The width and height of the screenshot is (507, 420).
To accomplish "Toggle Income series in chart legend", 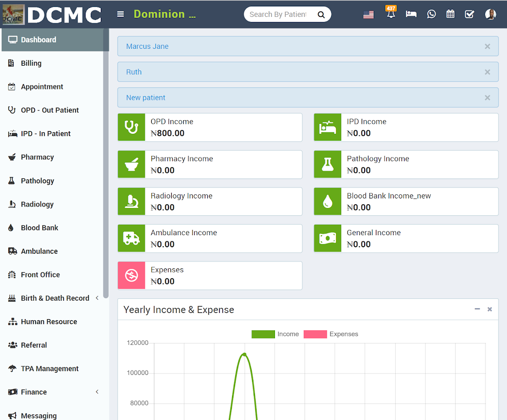I will coord(275,334).
